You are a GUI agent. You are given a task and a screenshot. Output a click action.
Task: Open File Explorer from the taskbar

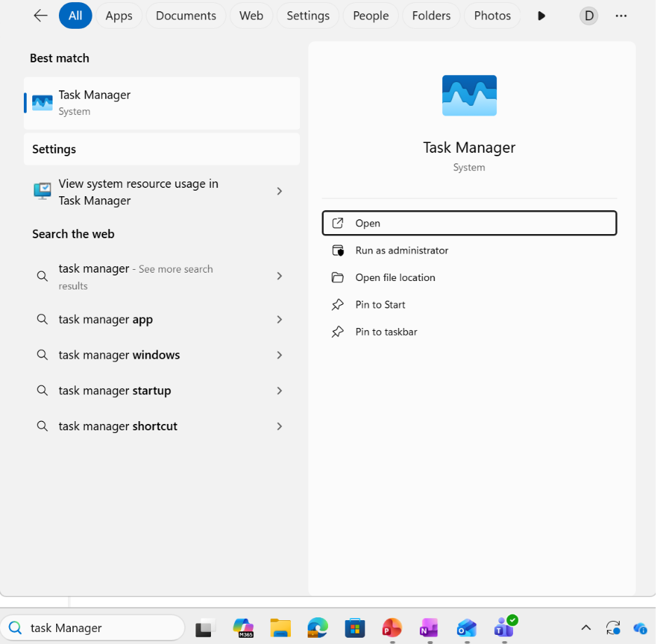pyautogui.click(x=280, y=627)
